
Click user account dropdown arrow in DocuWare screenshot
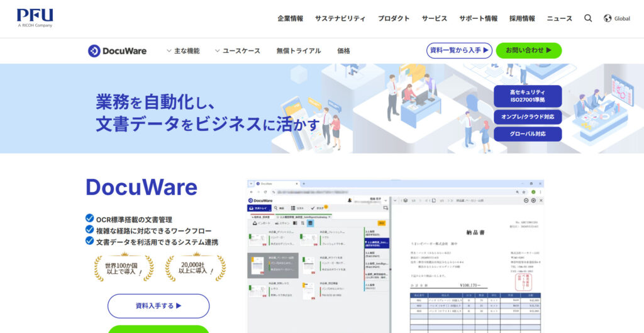(x=386, y=201)
